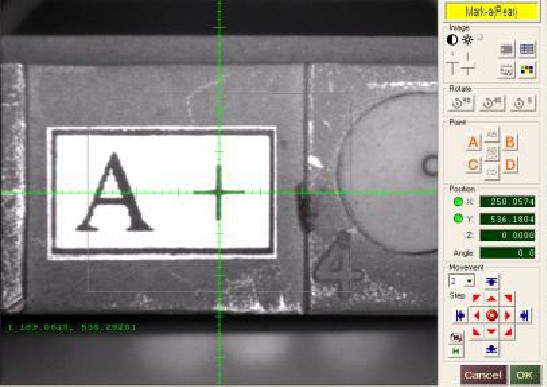Image resolution: width=547 pixels, height=387 pixels.
Task: Toggle the small checkbox beside brightness icon
Action: (480, 37)
